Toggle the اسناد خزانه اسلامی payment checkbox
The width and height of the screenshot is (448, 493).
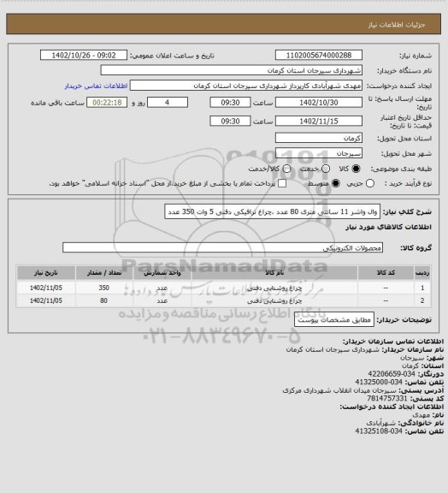click(282, 183)
